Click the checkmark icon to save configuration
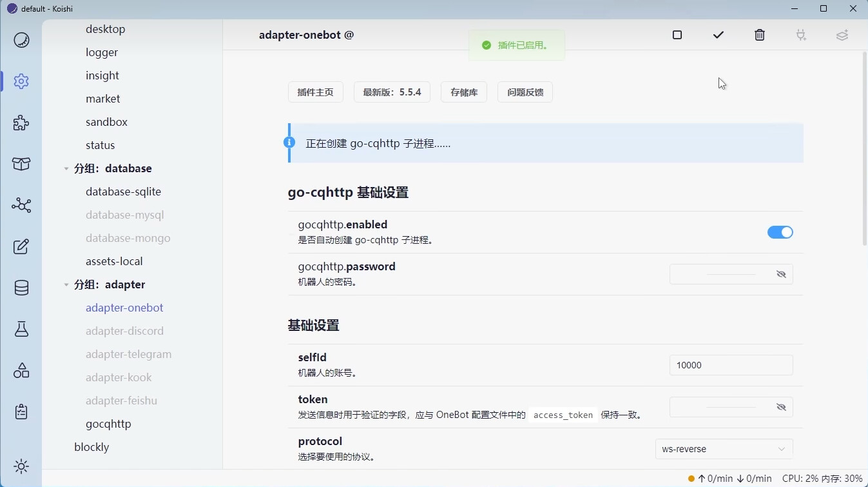This screenshot has width=868, height=487. click(x=719, y=35)
